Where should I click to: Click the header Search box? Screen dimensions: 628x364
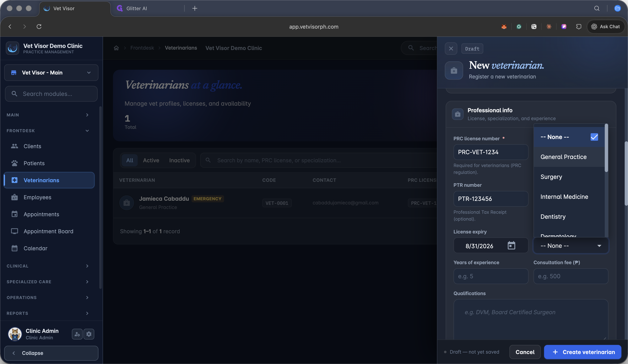(x=419, y=48)
